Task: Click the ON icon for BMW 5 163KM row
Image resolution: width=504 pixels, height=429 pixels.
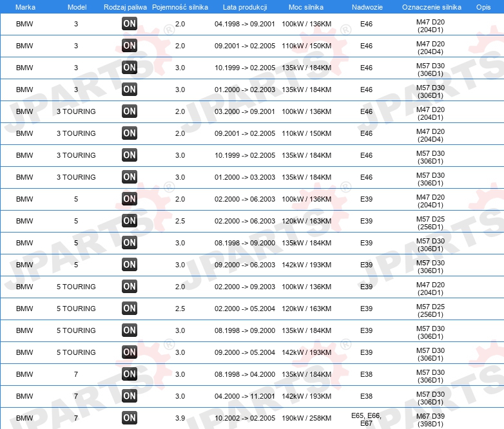Action: click(130, 221)
